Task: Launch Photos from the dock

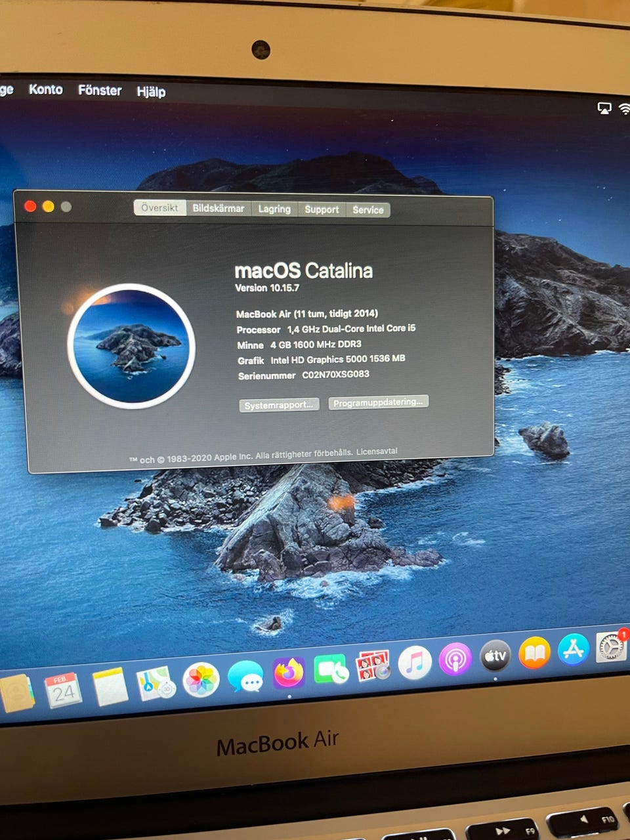Action: 201,679
